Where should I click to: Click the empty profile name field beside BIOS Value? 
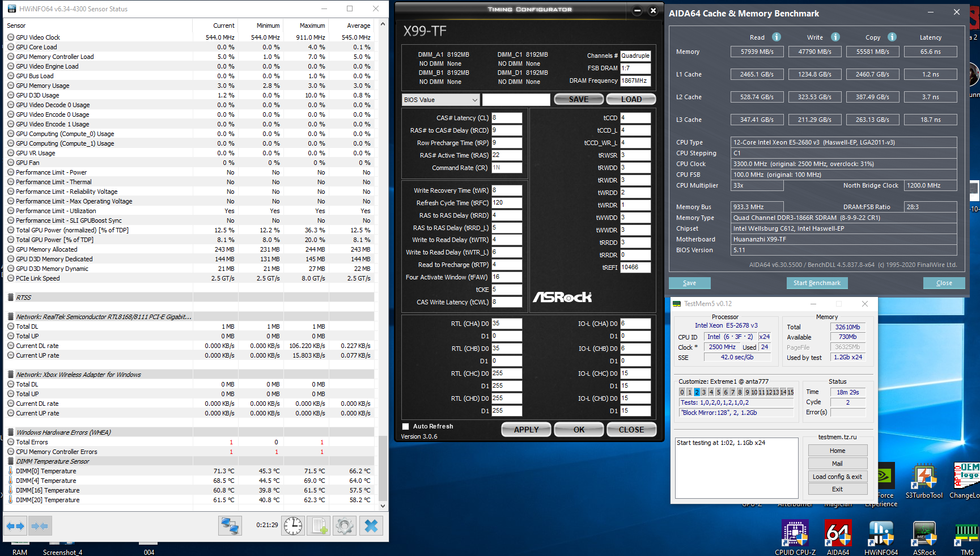[x=516, y=100]
